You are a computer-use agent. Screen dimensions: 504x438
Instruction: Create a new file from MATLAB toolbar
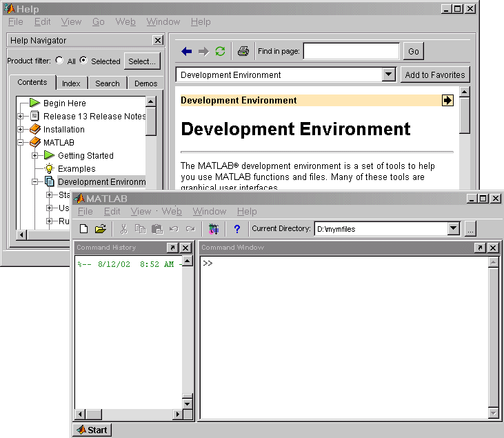[x=84, y=229]
